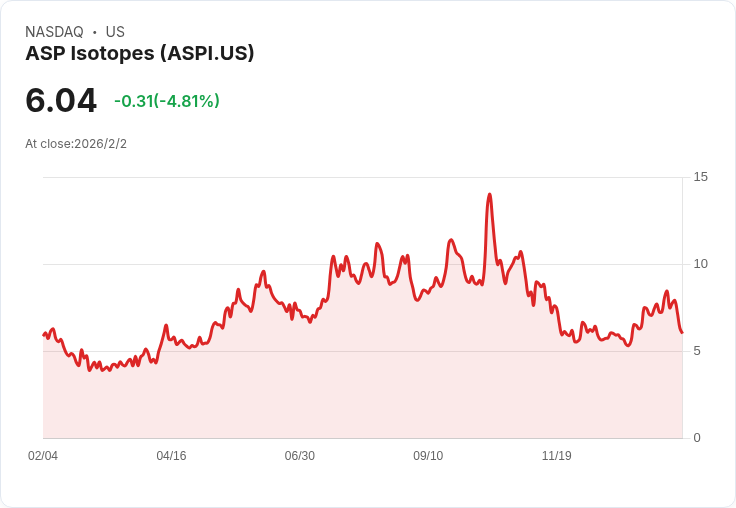736x508 pixels.
Task: Click the 6.04 closing price
Action: pyautogui.click(x=61, y=100)
